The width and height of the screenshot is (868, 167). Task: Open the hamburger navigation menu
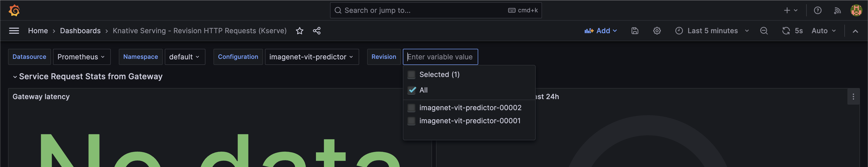click(x=14, y=31)
